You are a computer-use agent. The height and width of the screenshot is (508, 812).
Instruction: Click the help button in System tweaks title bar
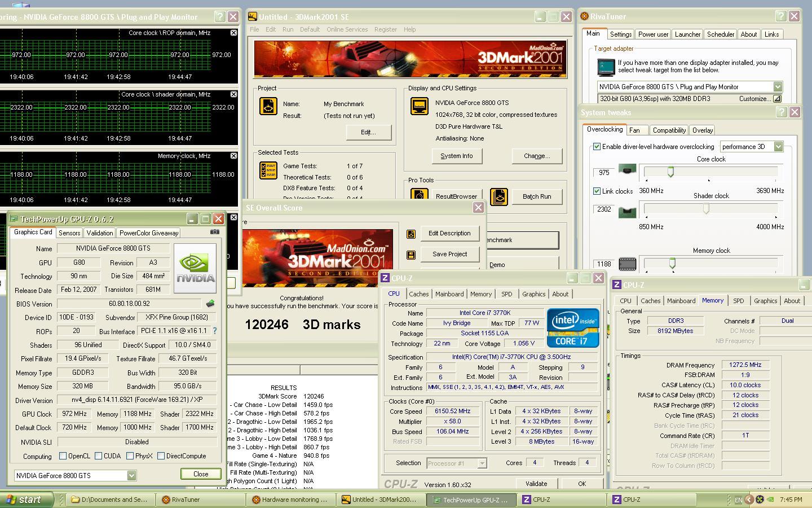782,112
